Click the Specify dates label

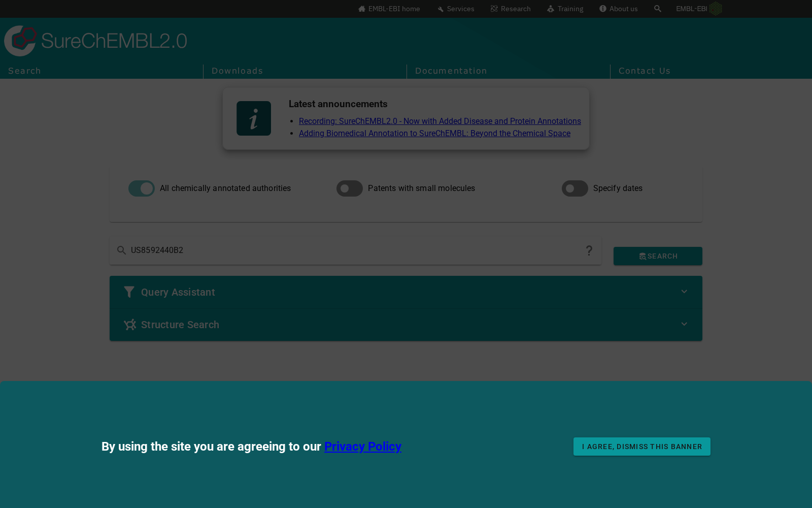click(618, 188)
